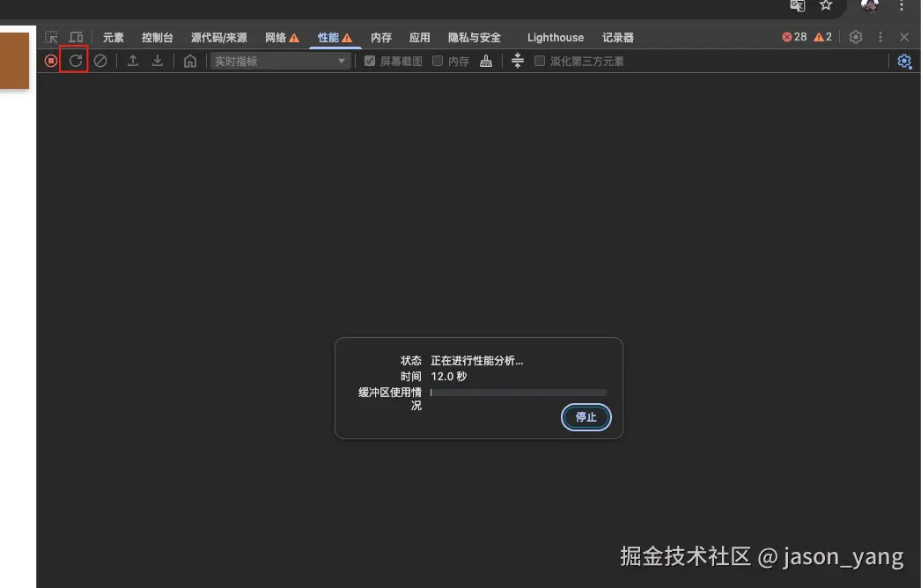Toggle the device toolbar icon
The image size is (921, 588).
tap(74, 36)
